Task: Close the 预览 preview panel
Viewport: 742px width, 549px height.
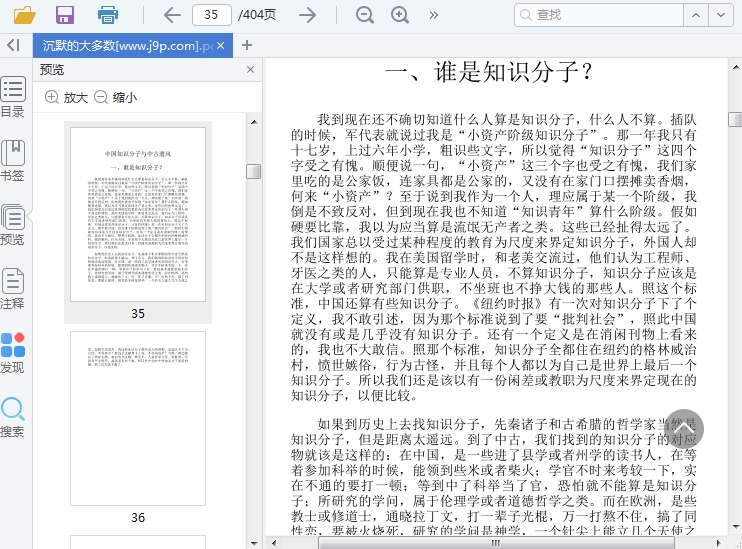Action: [x=250, y=70]
